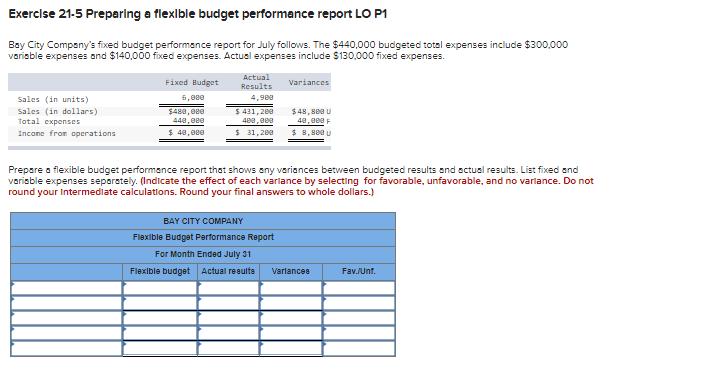Image resolution: width=703 pixels, height=377 pixels.
Task: Click the Exercise 21-5 heading
Action: pyautogui.click(x=198, y=14)
